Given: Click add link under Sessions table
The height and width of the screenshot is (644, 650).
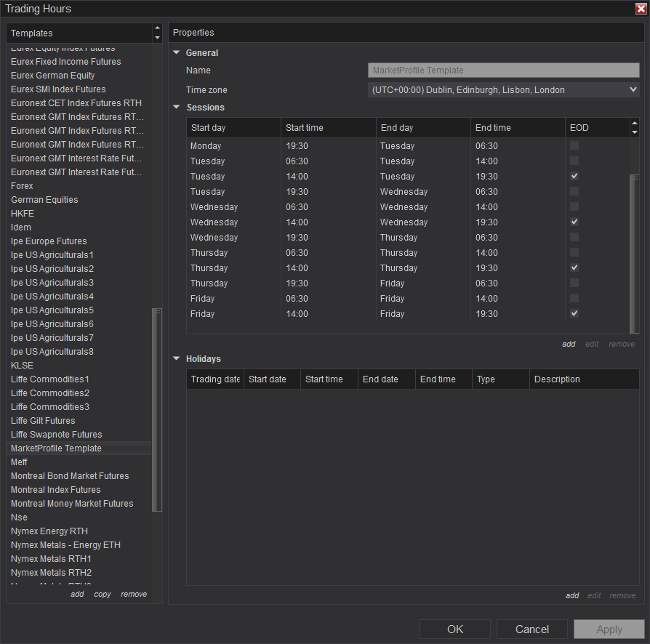Looking at the screenshot, I should point(569,344).
